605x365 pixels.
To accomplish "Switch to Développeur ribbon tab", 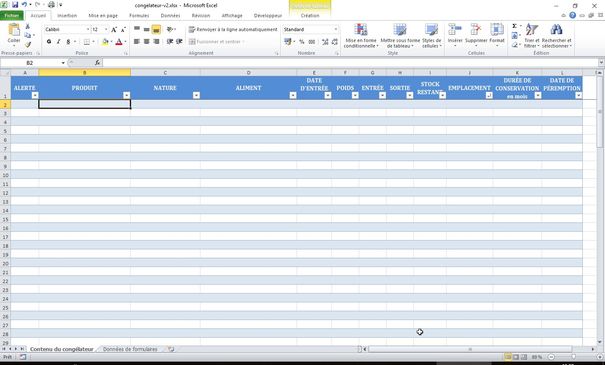I will pos(268,15).
